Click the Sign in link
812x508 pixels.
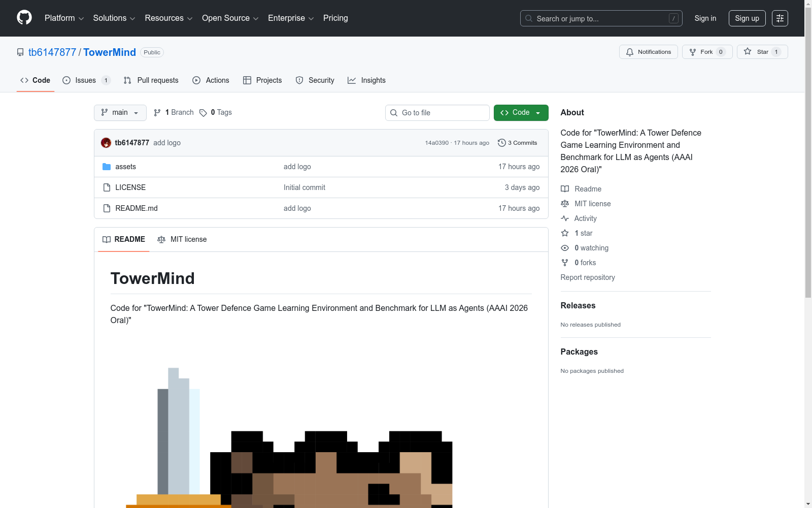(x=705, y=18)
